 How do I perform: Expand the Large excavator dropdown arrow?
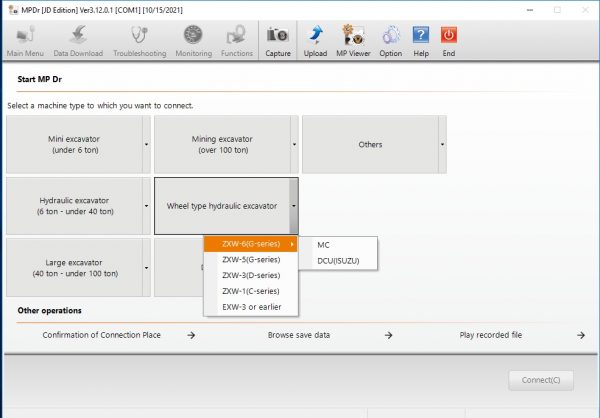(146, 268)
